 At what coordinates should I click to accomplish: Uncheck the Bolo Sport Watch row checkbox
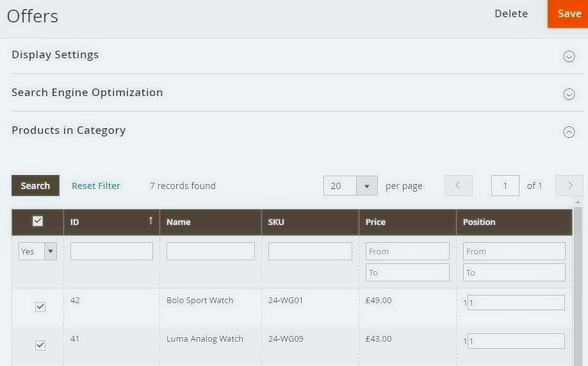tap(40, 307)
